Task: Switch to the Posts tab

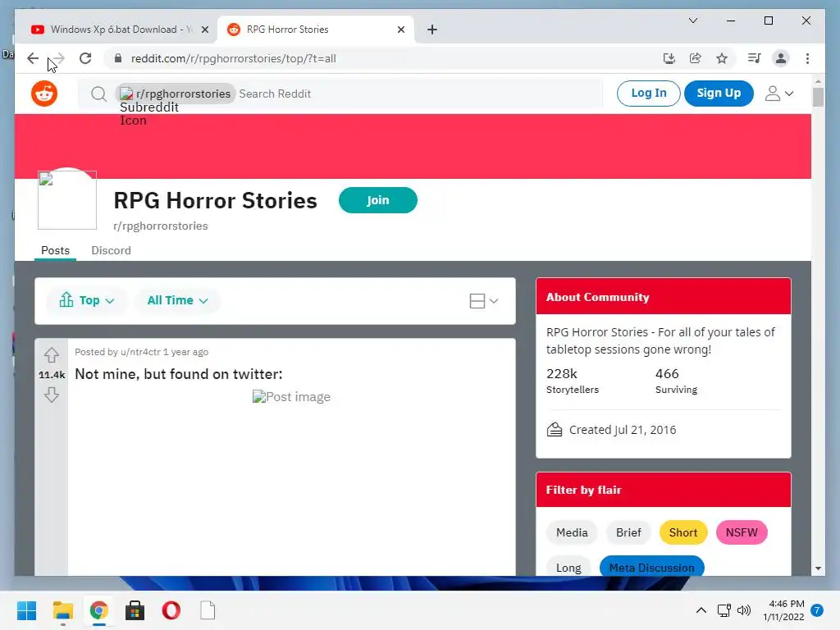Action: 55,251
